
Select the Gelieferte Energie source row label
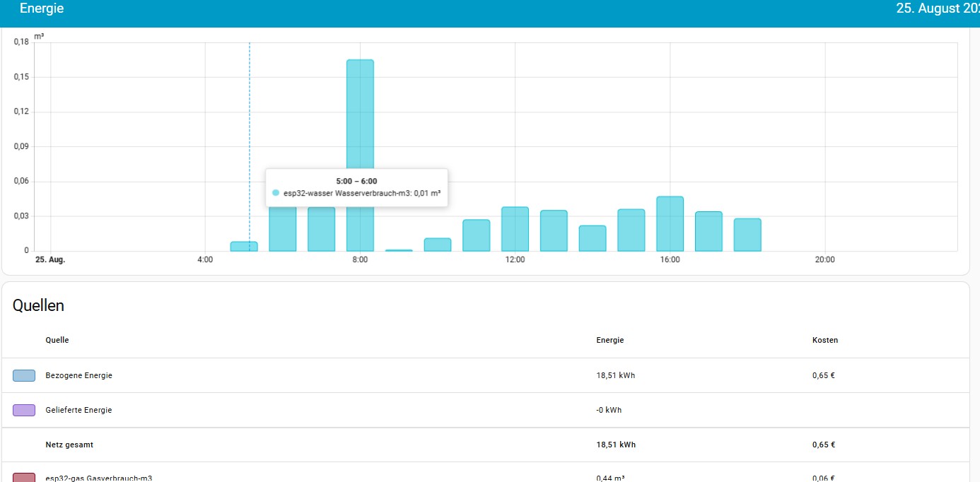click(78, 410)
